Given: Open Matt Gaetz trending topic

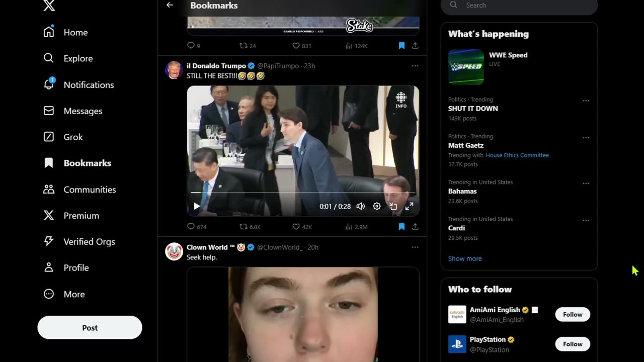Looking at the screenshot, I should click(466, 145).
